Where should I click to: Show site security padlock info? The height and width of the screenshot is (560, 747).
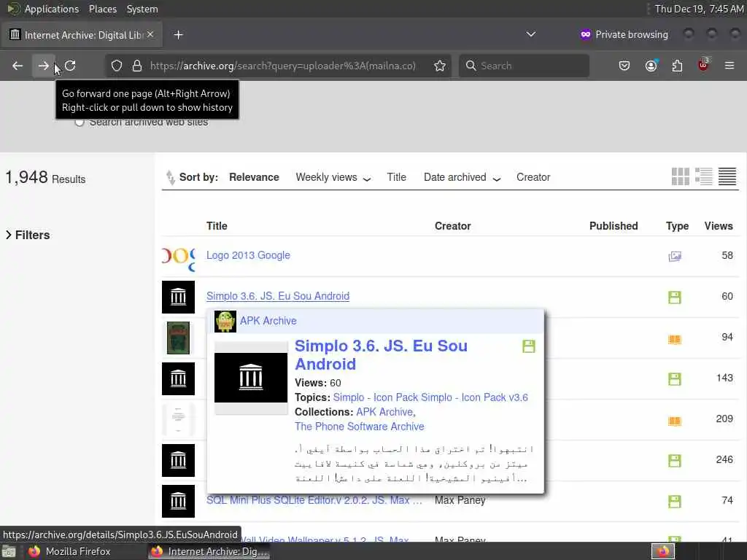(x=137, y=66)
